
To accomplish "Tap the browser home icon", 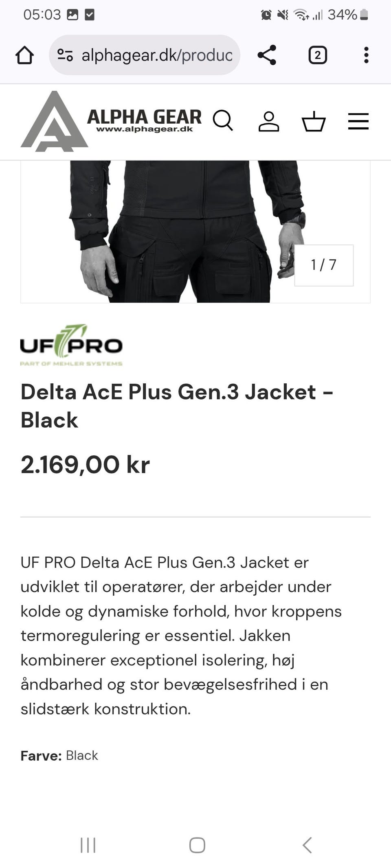I will [x=24, y=55].
